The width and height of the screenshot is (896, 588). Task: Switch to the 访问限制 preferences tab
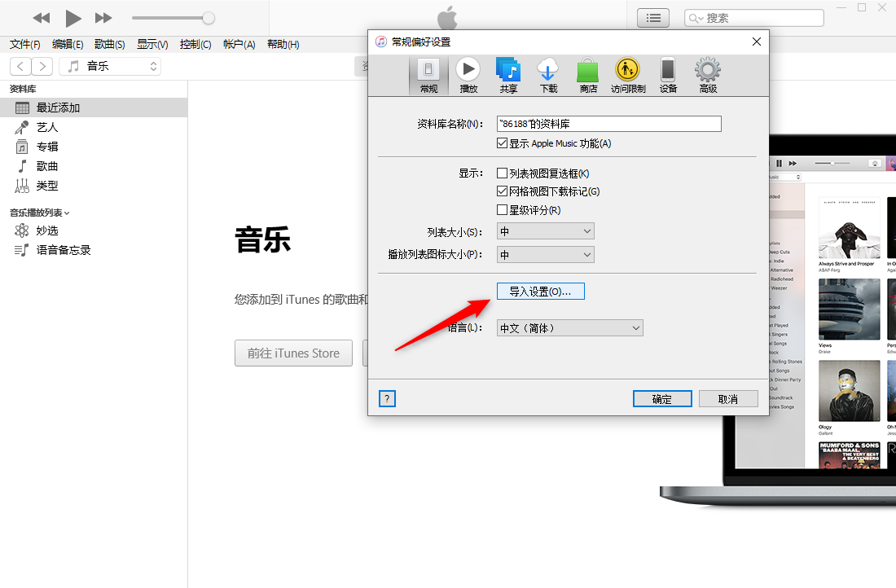[628, 76]
